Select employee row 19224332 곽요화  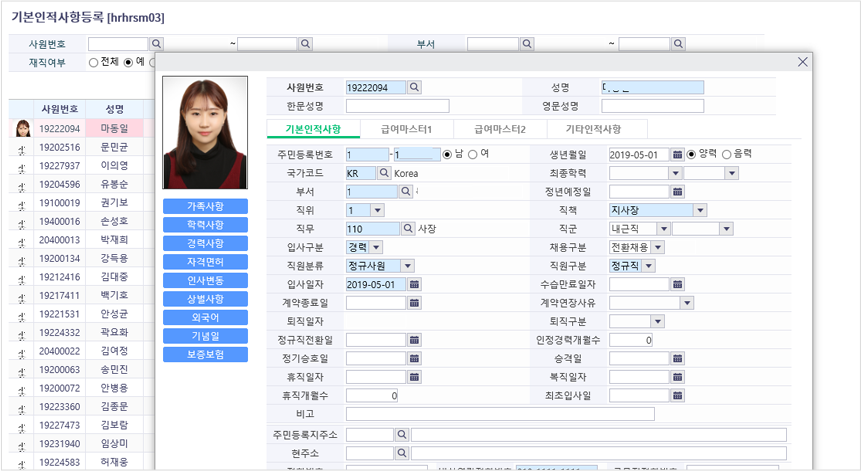tap(82, 333)
